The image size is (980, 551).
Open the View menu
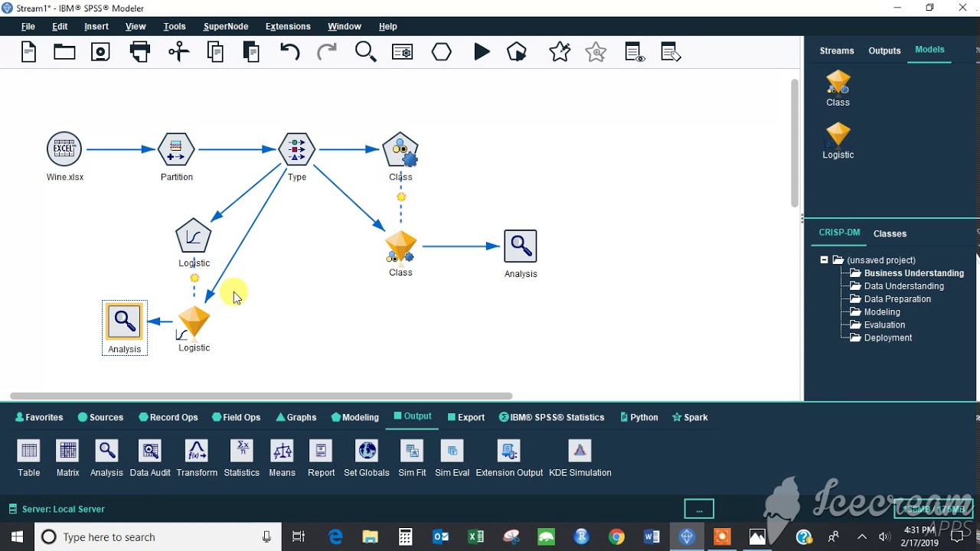136,26
